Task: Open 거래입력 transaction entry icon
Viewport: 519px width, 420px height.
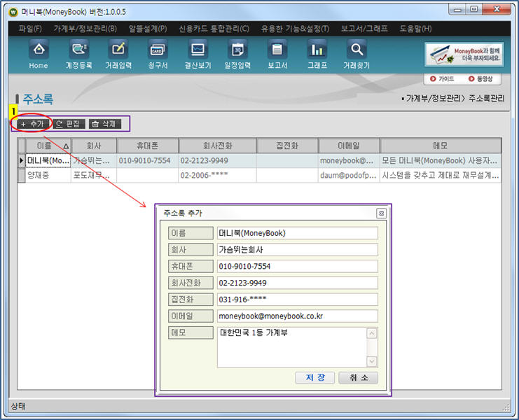Action: 118,54
